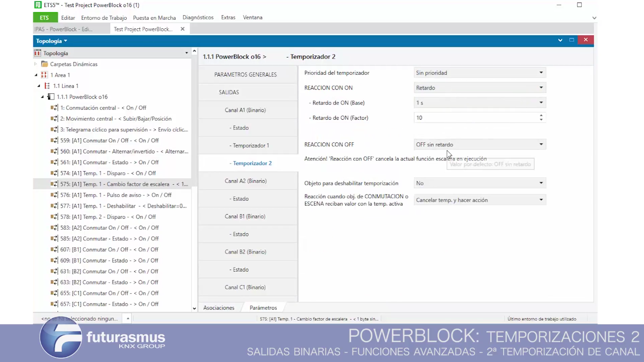Click the 1 Area 1 icon
The height and width of the screenshot is (362, 644).
click(x=44, y=75)
